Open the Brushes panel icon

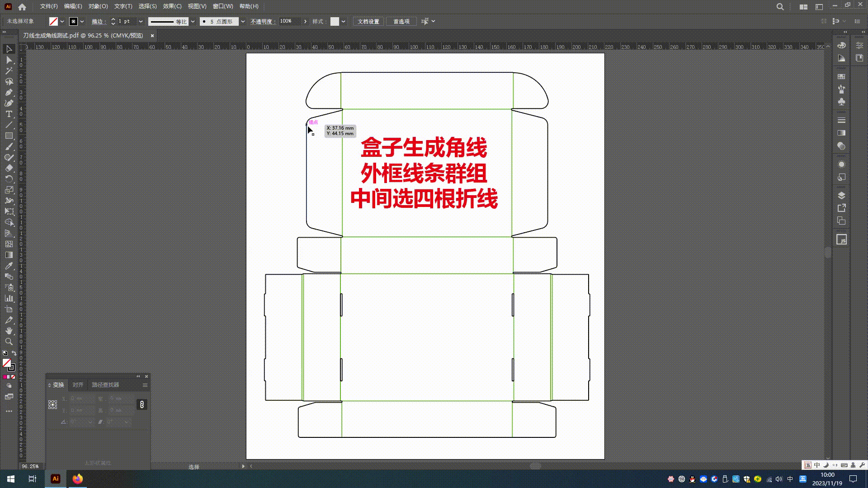point(841,89)
